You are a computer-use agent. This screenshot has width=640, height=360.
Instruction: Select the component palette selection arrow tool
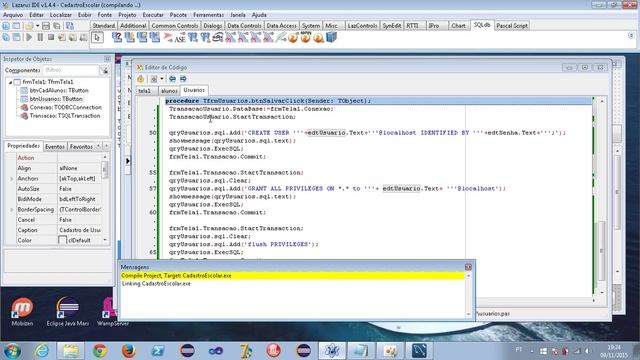(x=97, y=38)
